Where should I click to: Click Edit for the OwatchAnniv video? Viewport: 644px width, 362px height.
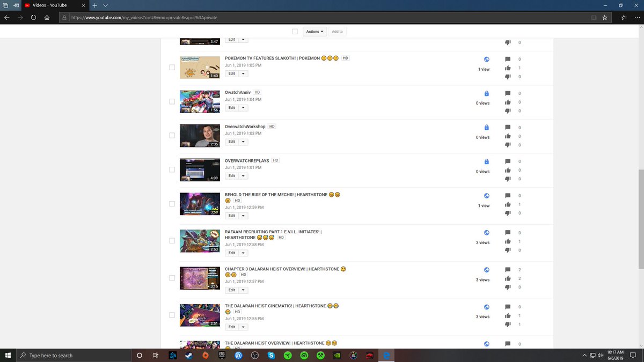coord(232,108)
